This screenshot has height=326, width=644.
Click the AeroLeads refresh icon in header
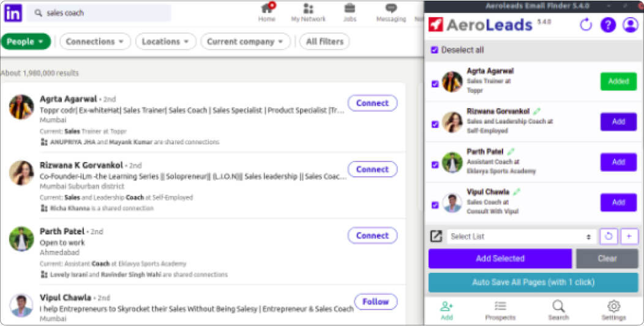coord(586,25)
